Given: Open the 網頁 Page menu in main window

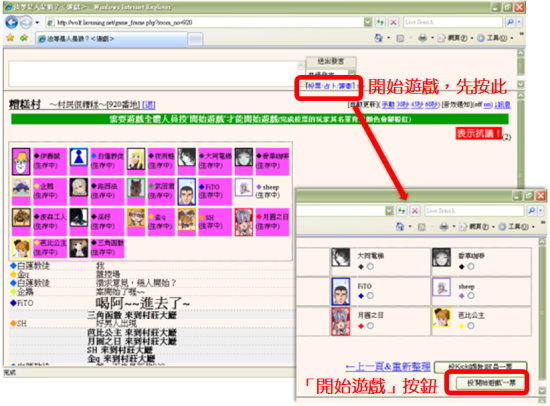Looking at the screenshot, I should [x=455, y=38].
